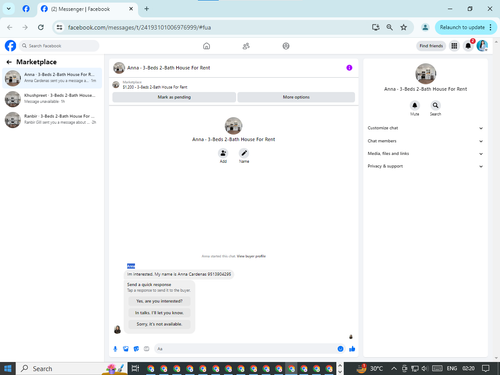This screenshot has height=375, width=500.
Task: Reload the page in browser
Action: (x=41, y=27)
